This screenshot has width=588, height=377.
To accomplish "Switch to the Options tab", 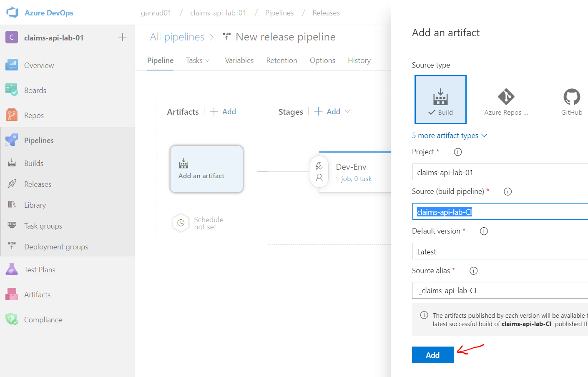I will (x=322, y=60).
